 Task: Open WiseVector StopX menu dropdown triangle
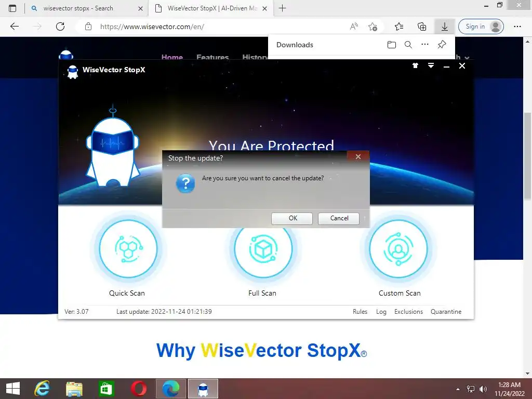click(x=431, y=65)
